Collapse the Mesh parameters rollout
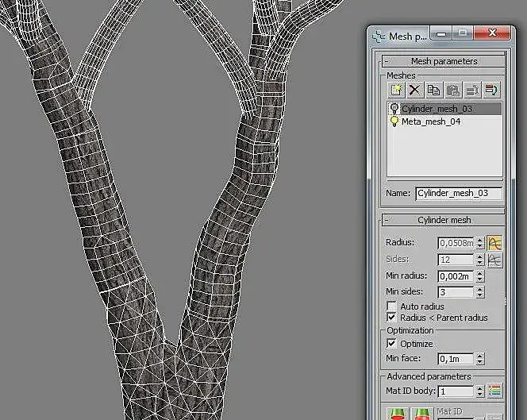Image resolution: width=527 pixels, height=420 pixels. point(444,61)
